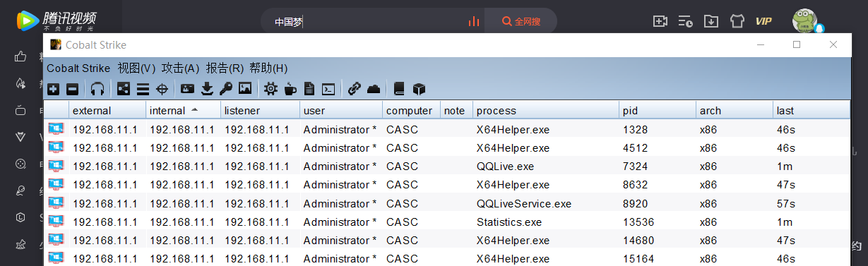Open the help book icon in the toolbar
This screenshot has height=266, width=868.
coord(399,89)
